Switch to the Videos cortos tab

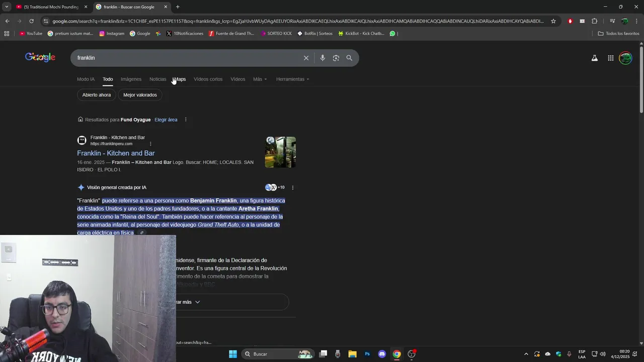coord(208,79)
